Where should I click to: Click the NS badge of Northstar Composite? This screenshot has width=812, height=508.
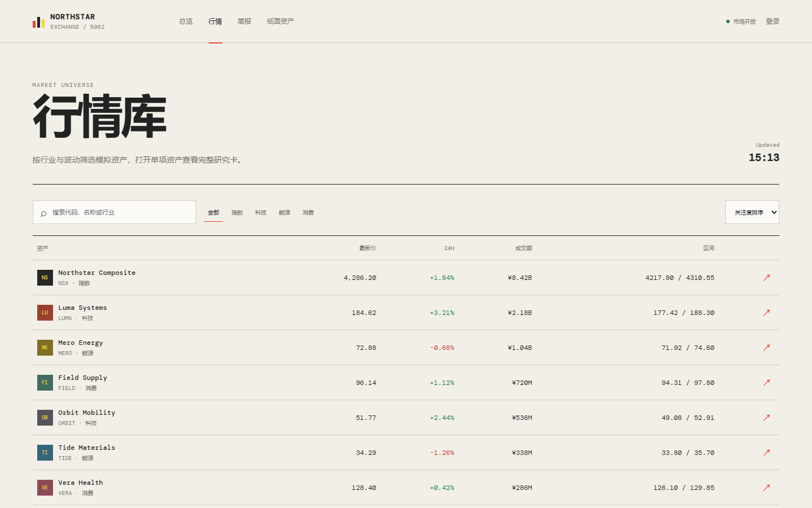[45, 278]
